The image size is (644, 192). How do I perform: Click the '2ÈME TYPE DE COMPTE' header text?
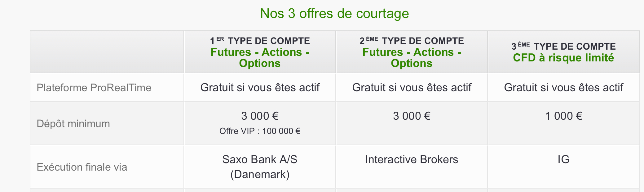412,41
